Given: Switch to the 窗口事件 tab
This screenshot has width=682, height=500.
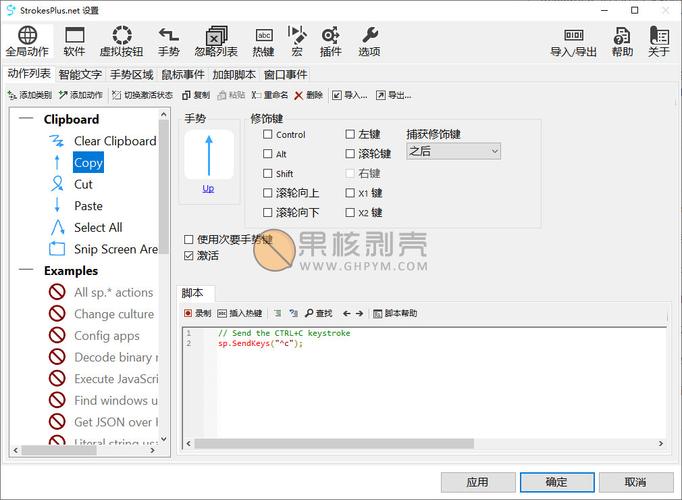Looking at the screenshot, I should click(x=285, y=75).
